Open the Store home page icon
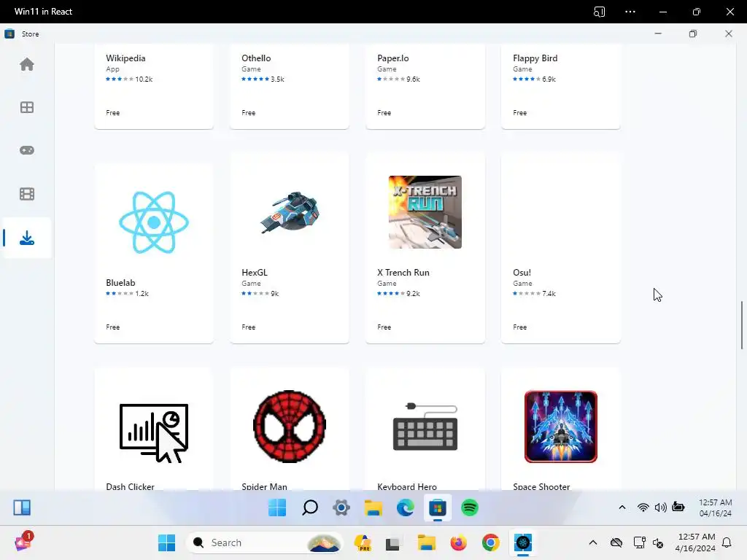Viewport: 747px width, 560px height. coord(27,64)
